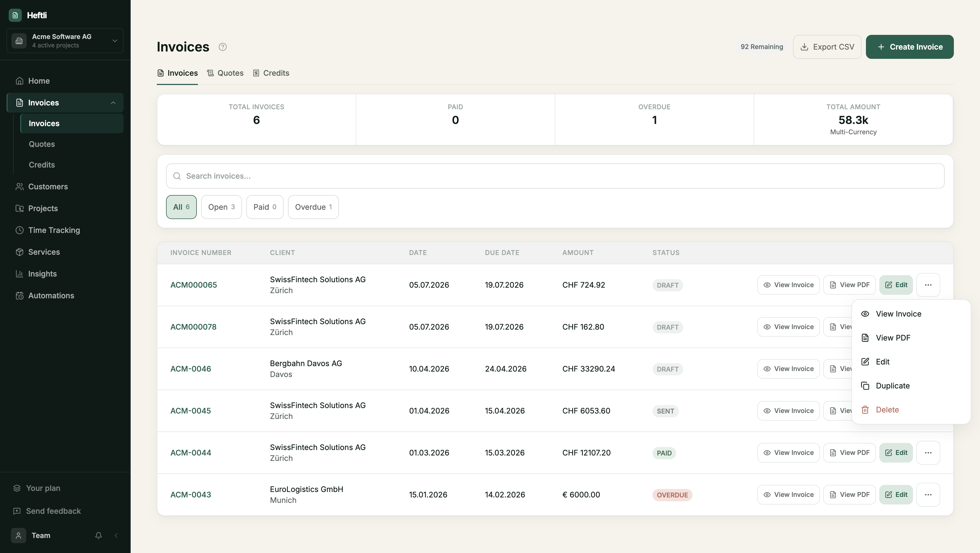Click the search invoices field
This screenshot has width=980, height=553.
[555, 176]
